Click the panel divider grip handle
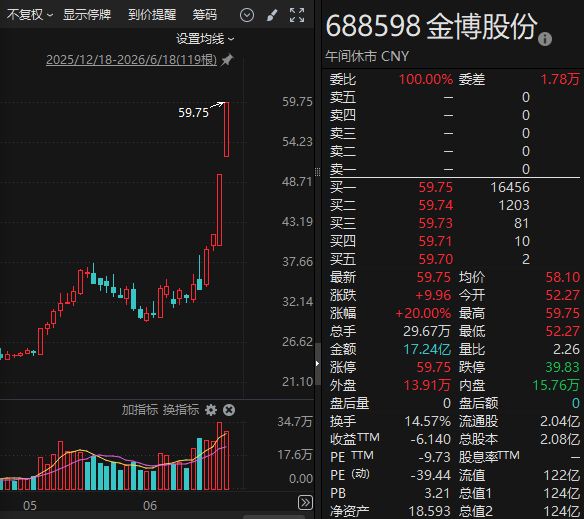The width and height of the screenshot is (584, 519). [317, 172]
